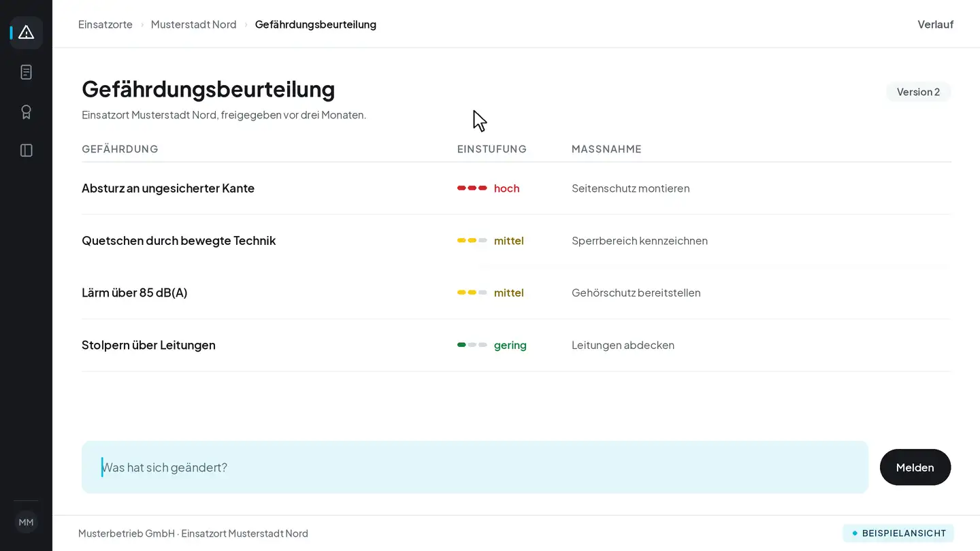This screenshot has width=980, height=551.
Task: Select 'Stolpern über Leitungen' row
Action: point(517,346)
